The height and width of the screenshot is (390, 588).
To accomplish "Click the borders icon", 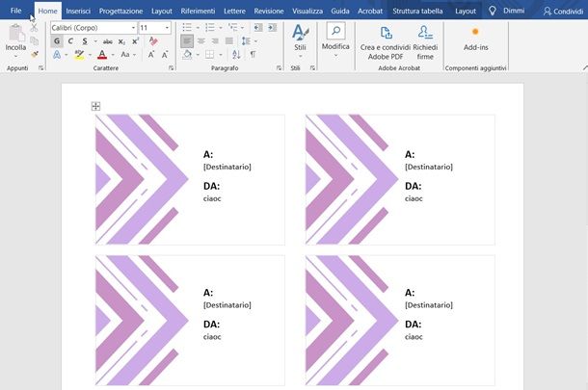I will [209, 55].
